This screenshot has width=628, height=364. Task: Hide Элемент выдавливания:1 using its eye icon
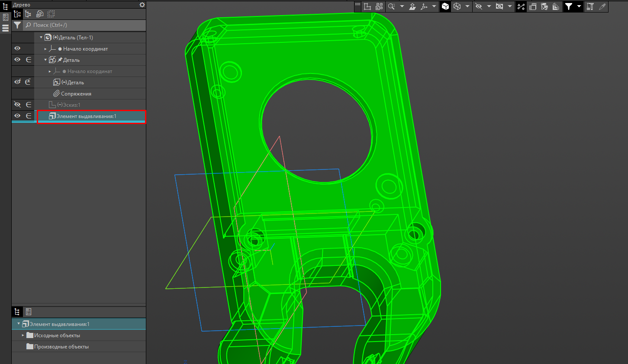pyautogui.click(x=17, y=116)
